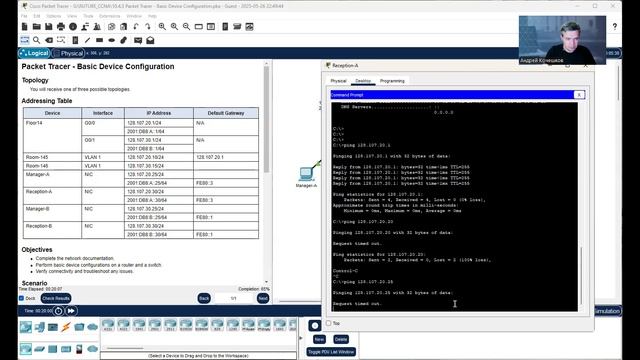Click the Copy toolbar icon
640x360 pixels.
click(111, 27)
